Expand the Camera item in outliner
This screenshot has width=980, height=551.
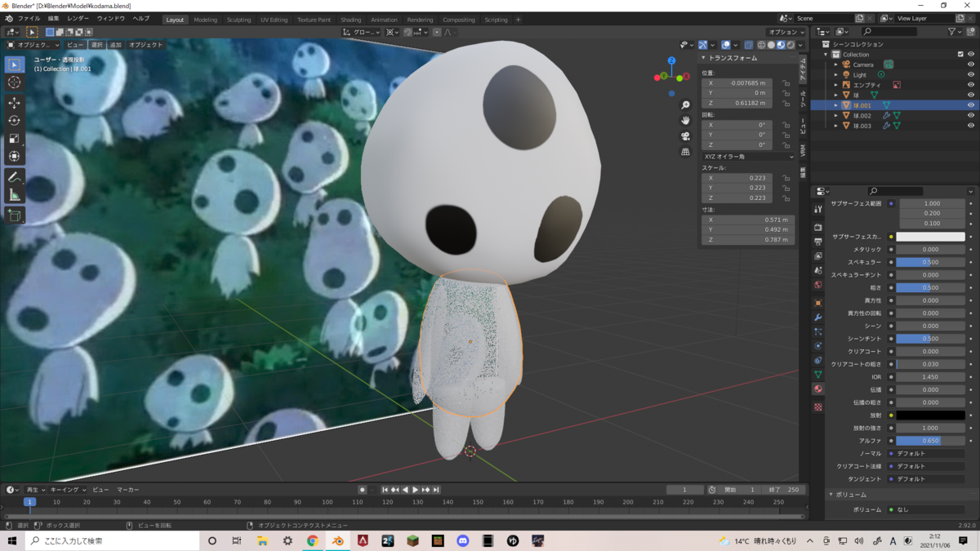tap(836, 64)
